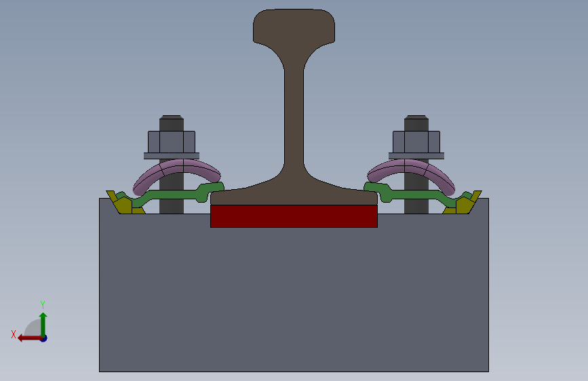Click the red X axis arrow on the triad
The image size is (588, 381).
pos(30,338)
